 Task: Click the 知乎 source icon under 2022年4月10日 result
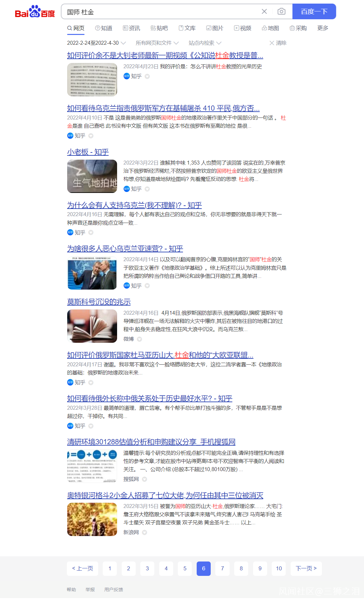70,136
